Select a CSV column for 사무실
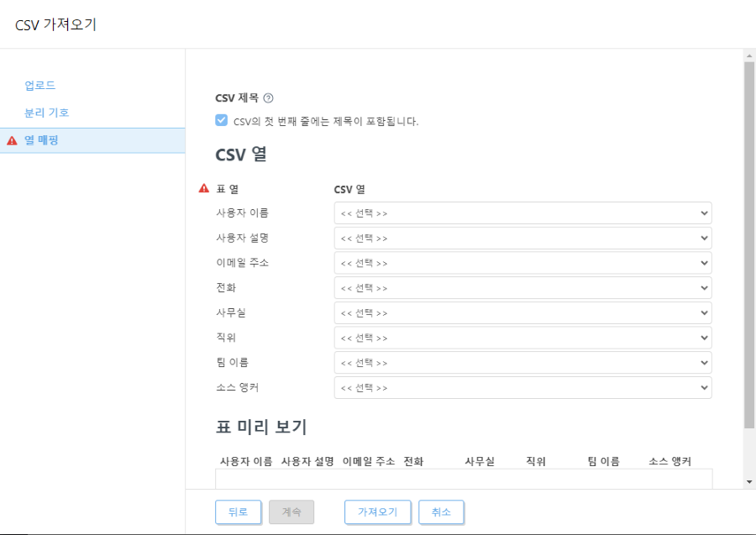The width and height of the screenshot is (756, 535). (522, 312)
